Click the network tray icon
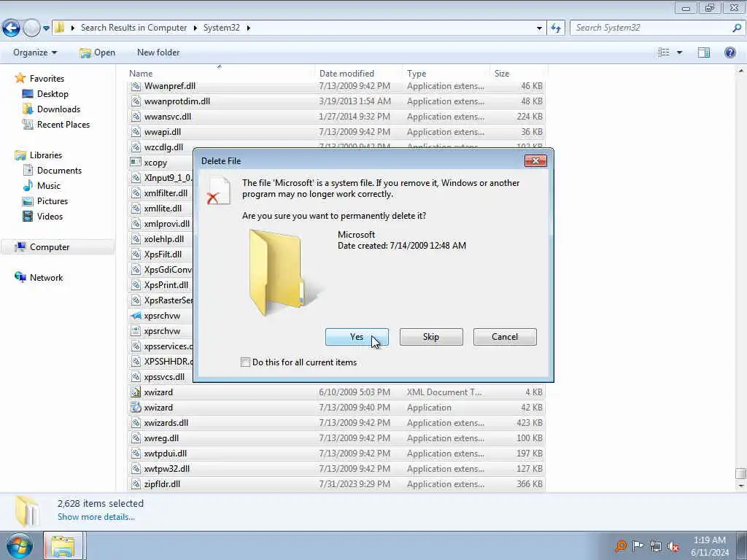This screenshot has width=747, height=560. [x=656, y=546]
